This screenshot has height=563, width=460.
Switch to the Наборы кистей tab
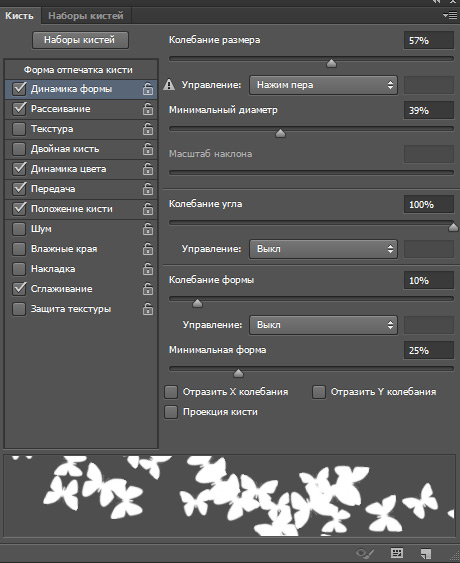pos(86,16)
